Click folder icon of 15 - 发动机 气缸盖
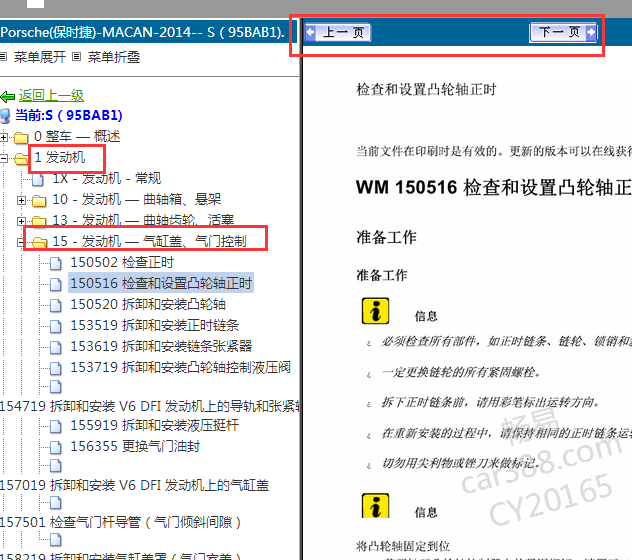This screenshot has width=632, height=560. click(x=39, y=242)
